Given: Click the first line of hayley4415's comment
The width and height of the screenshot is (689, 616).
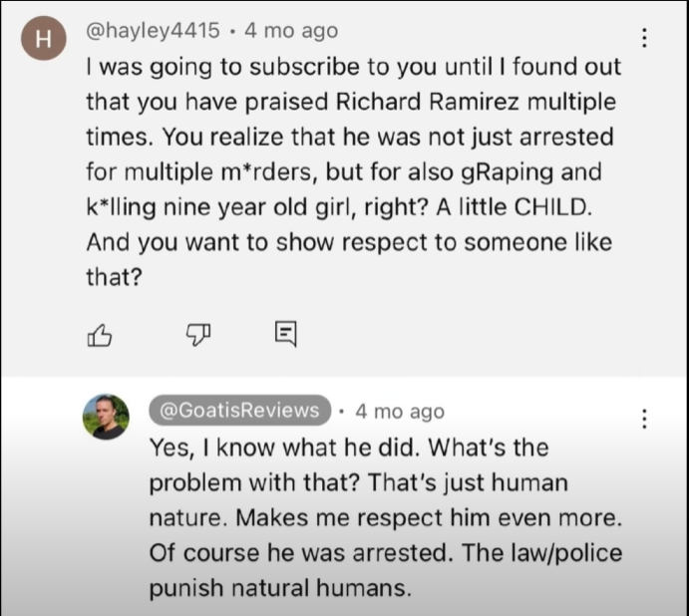Looking at the screenshot, I should tap(353, 67).
